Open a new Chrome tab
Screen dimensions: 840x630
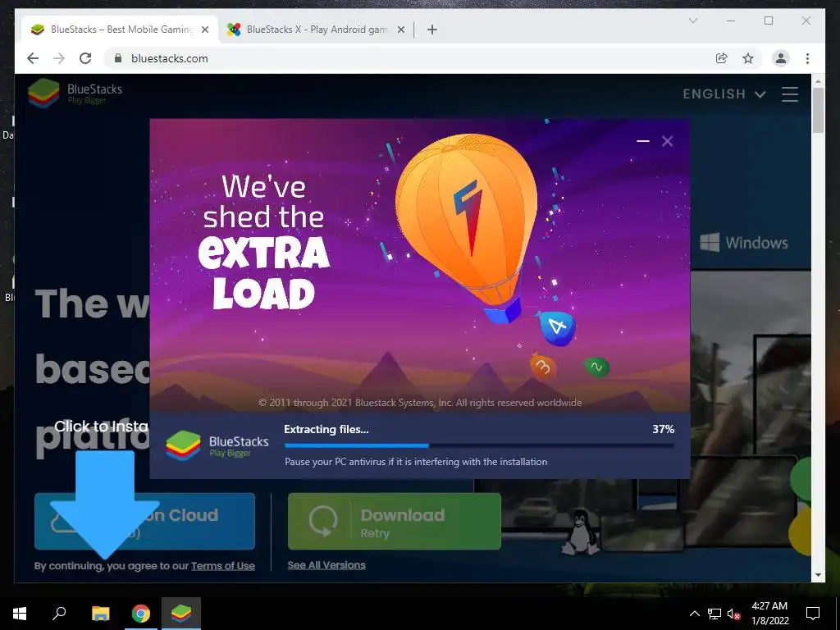point(432,30)
